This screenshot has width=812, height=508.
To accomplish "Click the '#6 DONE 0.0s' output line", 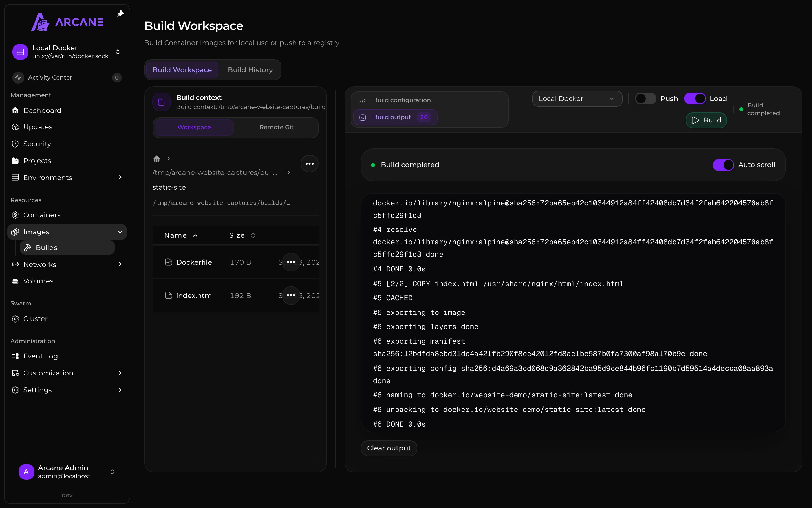I will tap(399, 424).
